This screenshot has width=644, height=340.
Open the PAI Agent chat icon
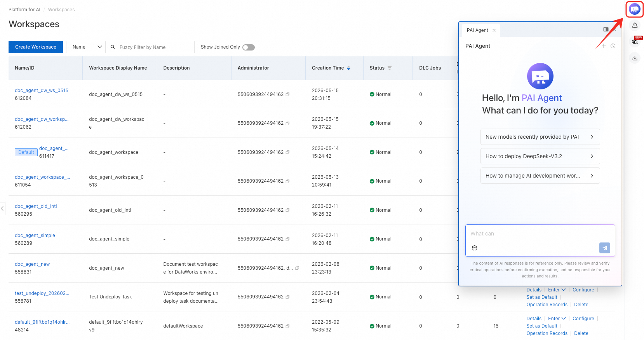[x=634, y=9]
